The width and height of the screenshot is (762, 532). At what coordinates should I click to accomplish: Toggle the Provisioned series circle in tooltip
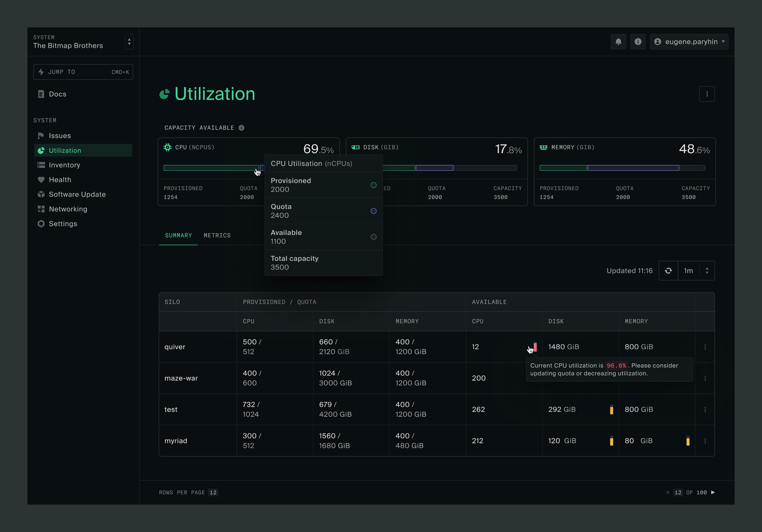(x=374, y=185)
